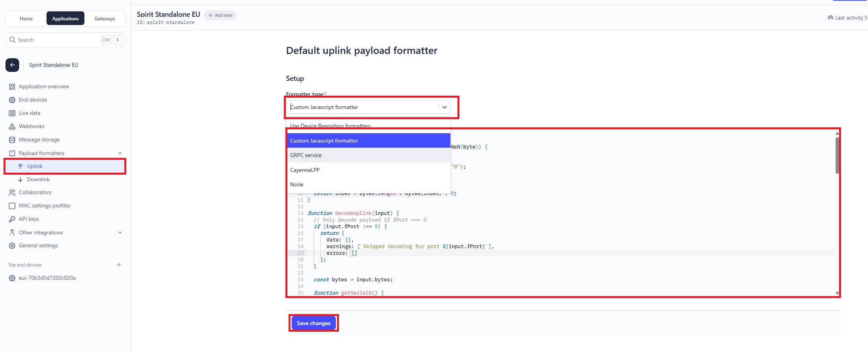The image size is (868, 352).
Task: Click the Webhooks sidebar icon
Action: 12,126
